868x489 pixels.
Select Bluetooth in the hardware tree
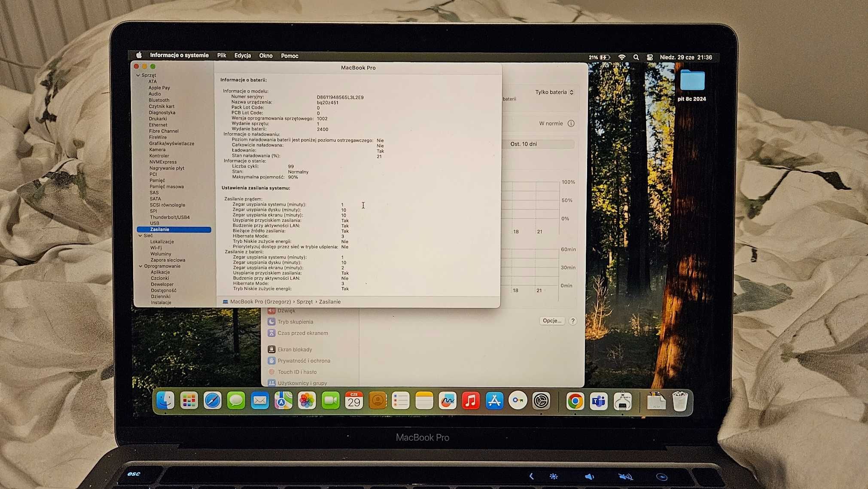pos(159,100)
